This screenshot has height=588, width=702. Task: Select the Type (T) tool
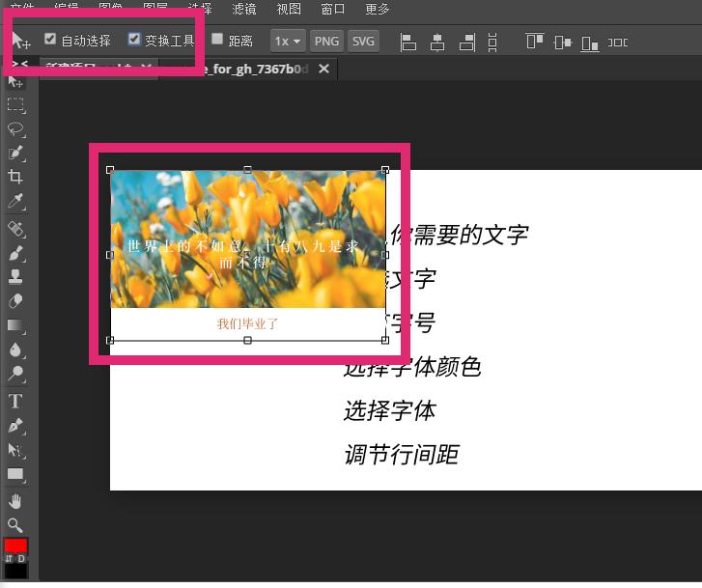[15, 401]
